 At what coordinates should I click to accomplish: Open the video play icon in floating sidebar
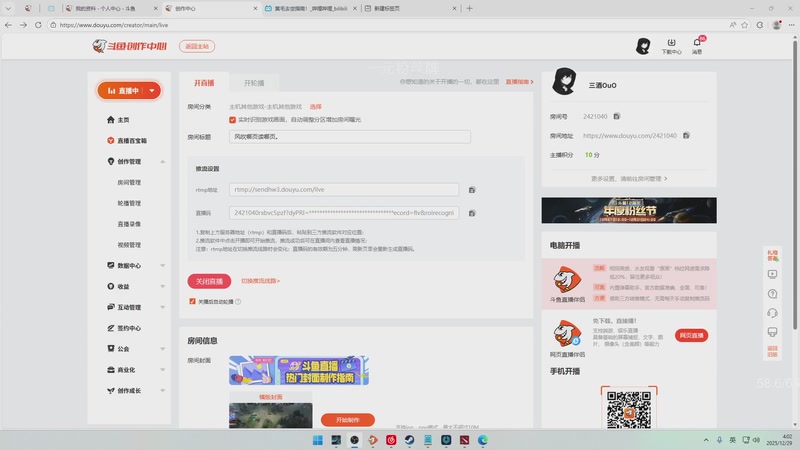[772, 274]
